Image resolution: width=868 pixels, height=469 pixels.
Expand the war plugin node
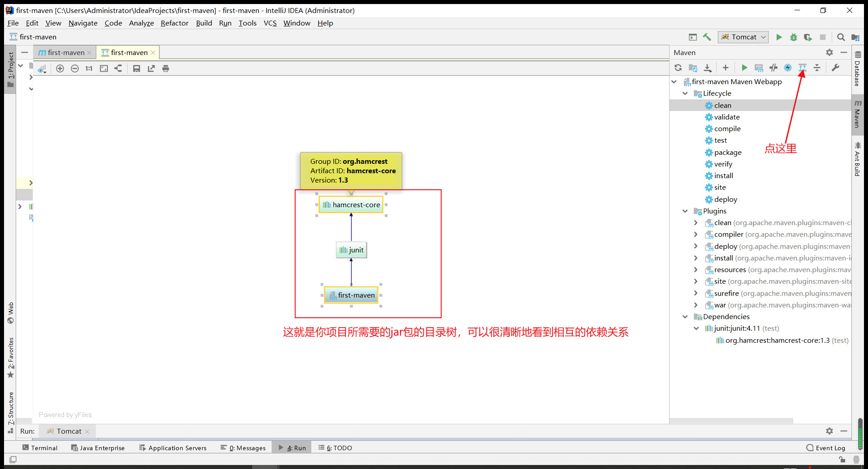(x=696, y=305)
